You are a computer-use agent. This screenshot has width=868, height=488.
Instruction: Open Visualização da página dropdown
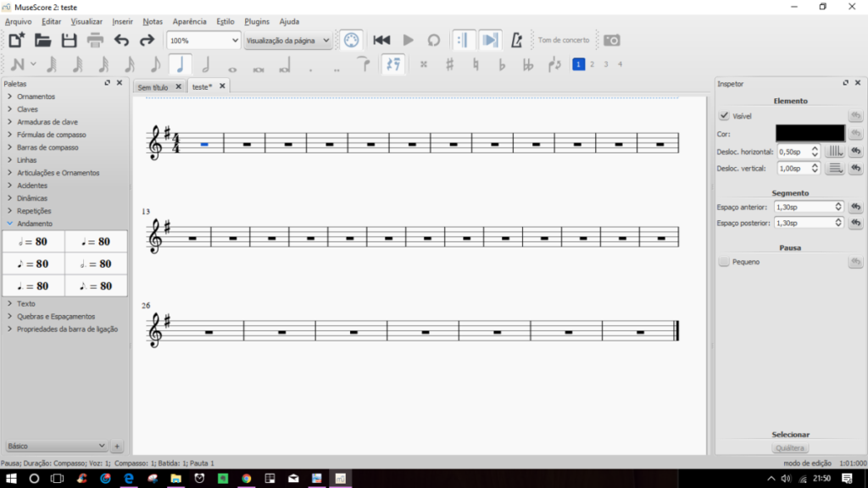pos(287,40)
